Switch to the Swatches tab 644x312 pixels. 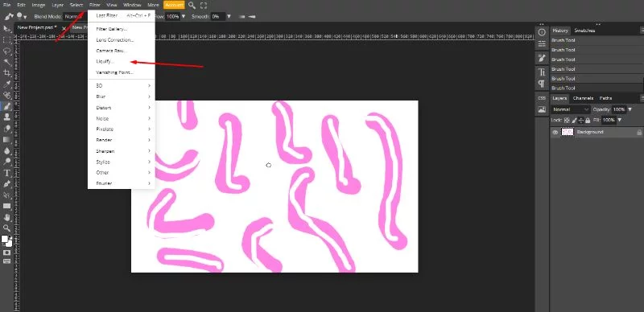(x=584, y=31)
